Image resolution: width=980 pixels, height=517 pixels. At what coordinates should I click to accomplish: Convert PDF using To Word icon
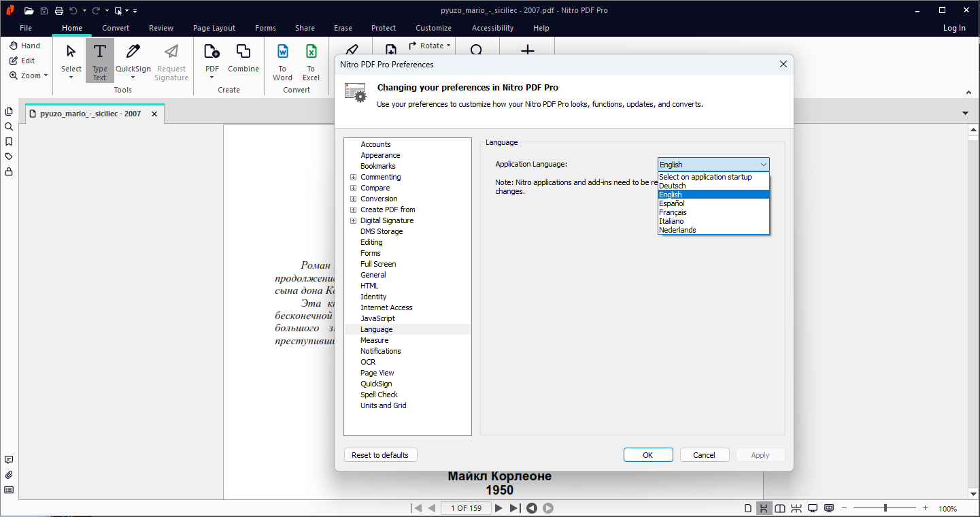(x=282, y=53)
